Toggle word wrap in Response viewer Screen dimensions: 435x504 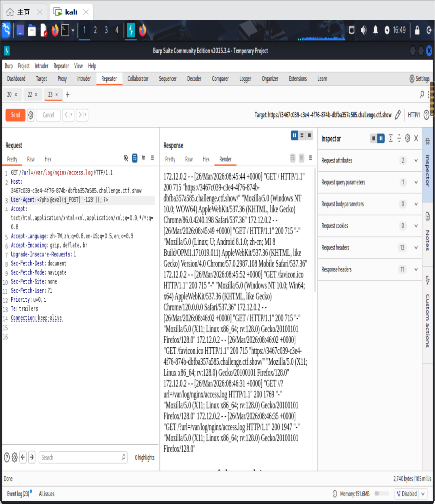click(293, 158)
